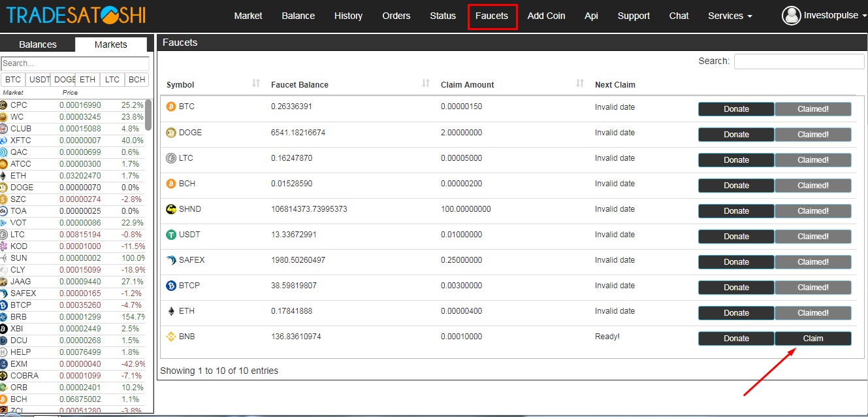Click the EXM coin icon in Markets list
Screen dimensions: 868x417
click(4, 364)
